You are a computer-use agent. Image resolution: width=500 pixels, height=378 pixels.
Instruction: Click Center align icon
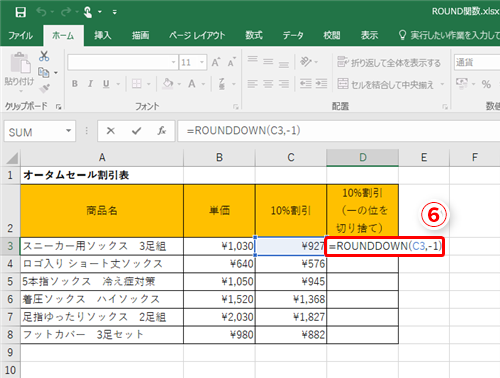click(268, 84)
